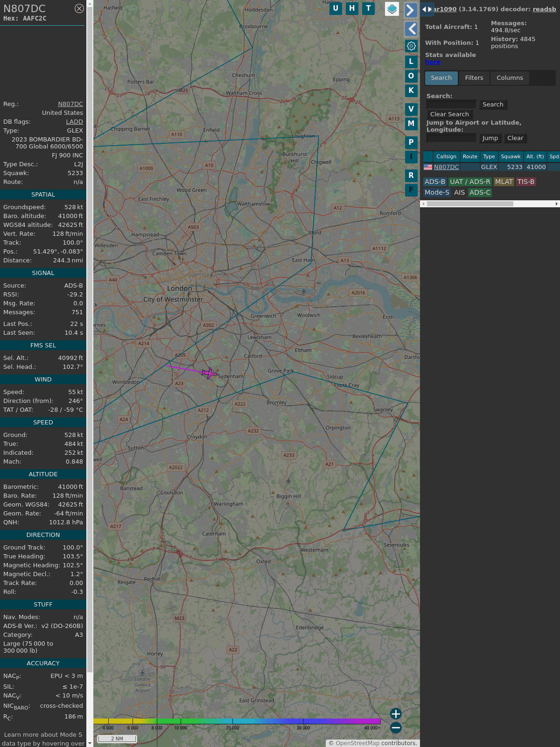
Task: Switch to the Columns tab
Action: [510, 78]
